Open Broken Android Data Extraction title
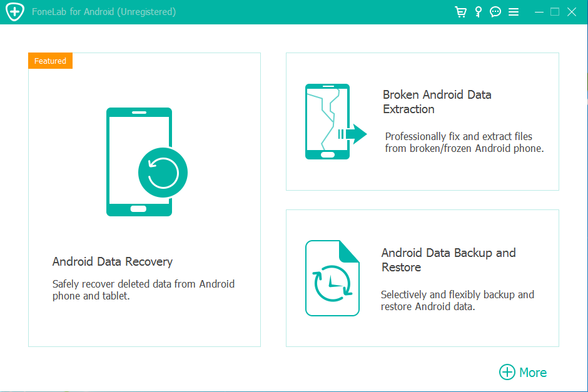Image resolution: width=588 pixels, height=392 pixels. 437,102
